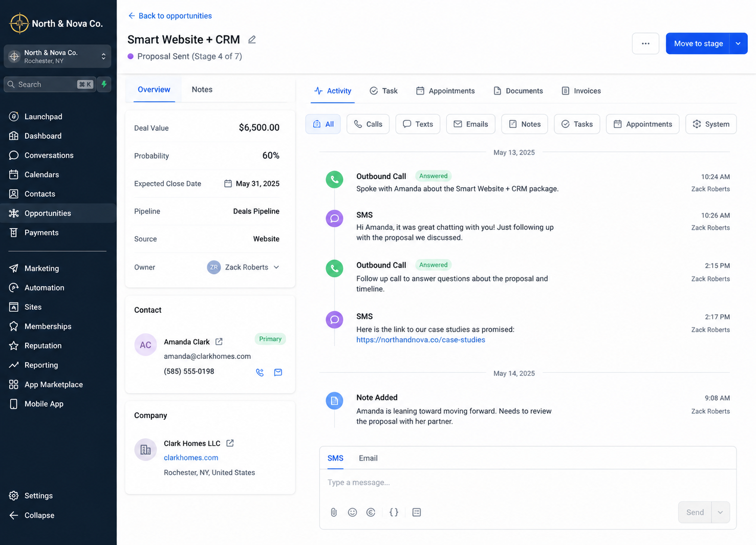Open the Documents tab
This screenshot has height=545, width=756.
(x=518, y=91)
